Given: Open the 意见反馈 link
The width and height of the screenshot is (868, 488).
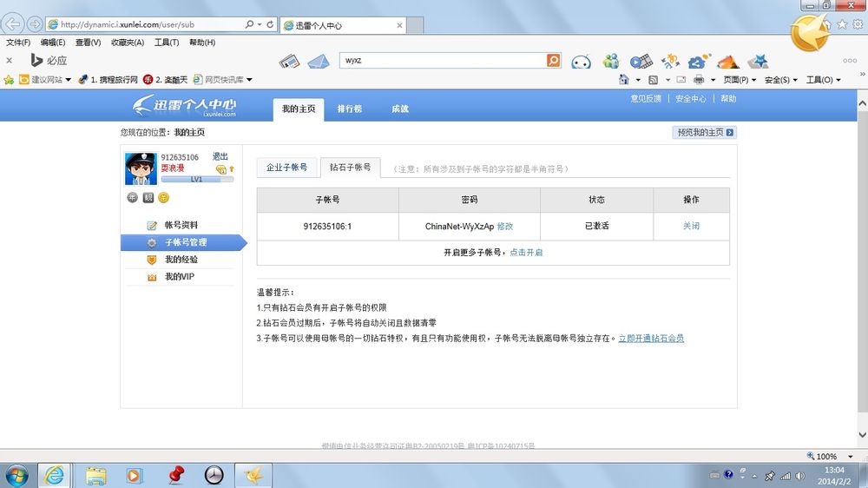Looking at the screenshot, I should pyautogui.click(x=646, y=99).
